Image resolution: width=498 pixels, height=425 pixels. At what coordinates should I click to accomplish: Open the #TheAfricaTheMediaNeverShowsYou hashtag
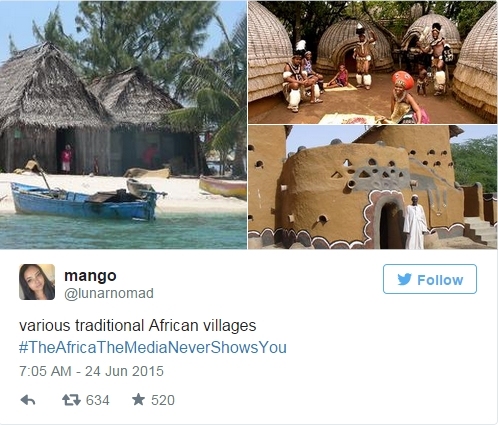coord(153,347)
